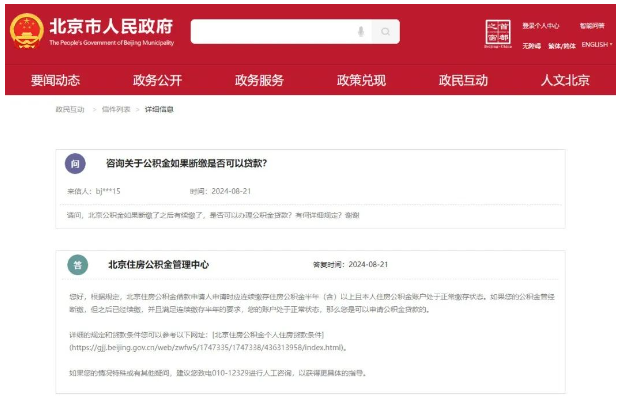Click the 北京市人民政府 site title
The width and height of the screenshot is (620, 403).
pos(110,26)
